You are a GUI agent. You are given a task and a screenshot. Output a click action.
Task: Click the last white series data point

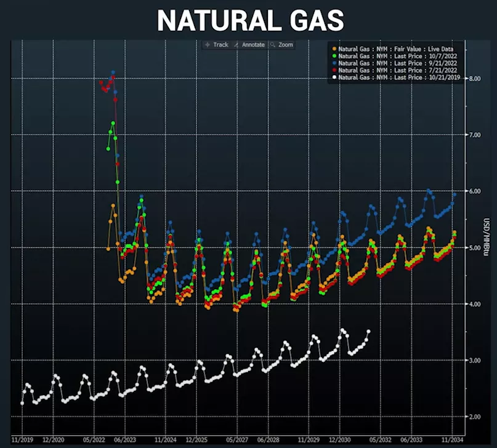coord(368,332)
